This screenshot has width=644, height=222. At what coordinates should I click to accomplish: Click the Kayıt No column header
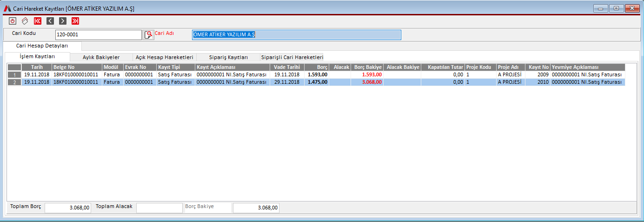coord(538,67)
